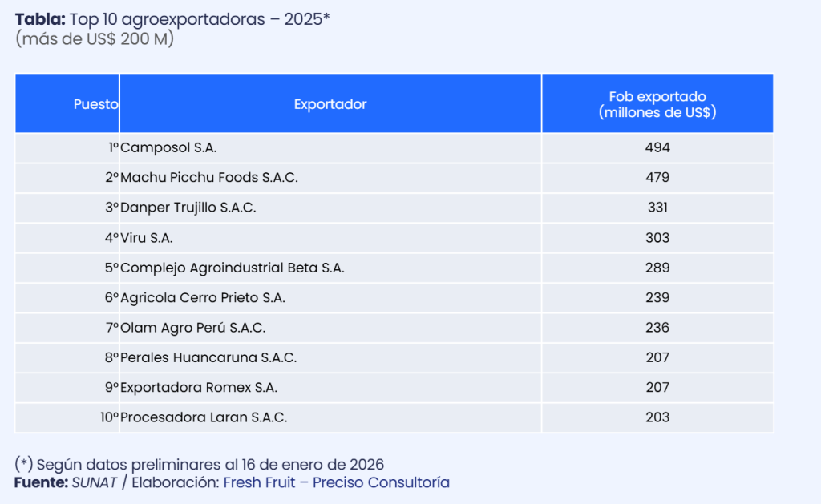
Task: Open Fresh Fruit – Preciso Consultoría link
Action: [336, 482]
